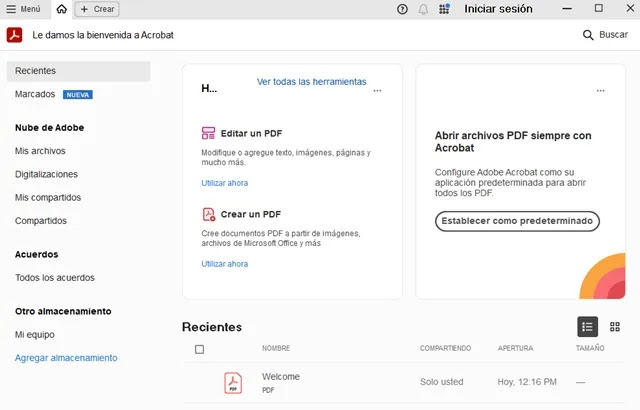The width and height of the screenshot is (640, 410).
Task: Open the Help question mark icon
Action: coord(402,9)
